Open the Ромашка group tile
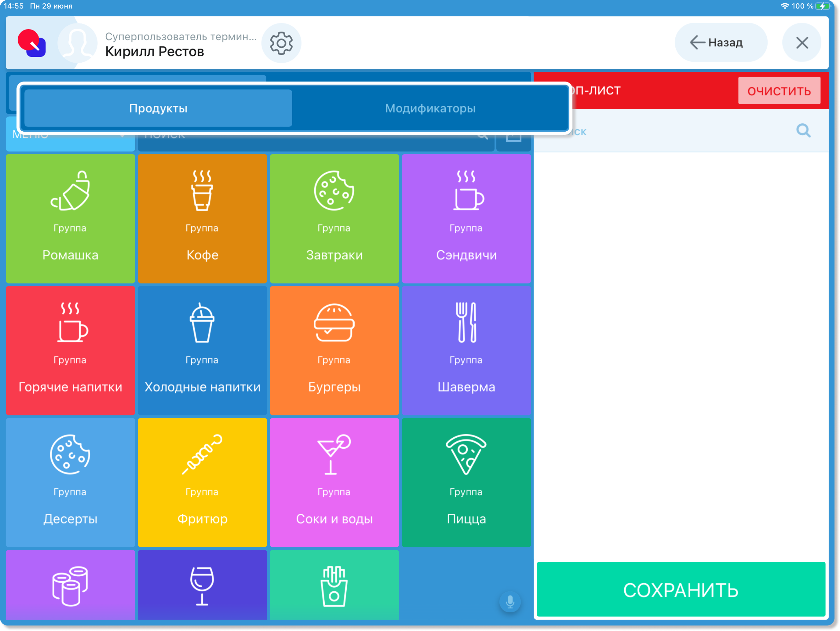This screenshot has width=840, height=631. point(70,218)
